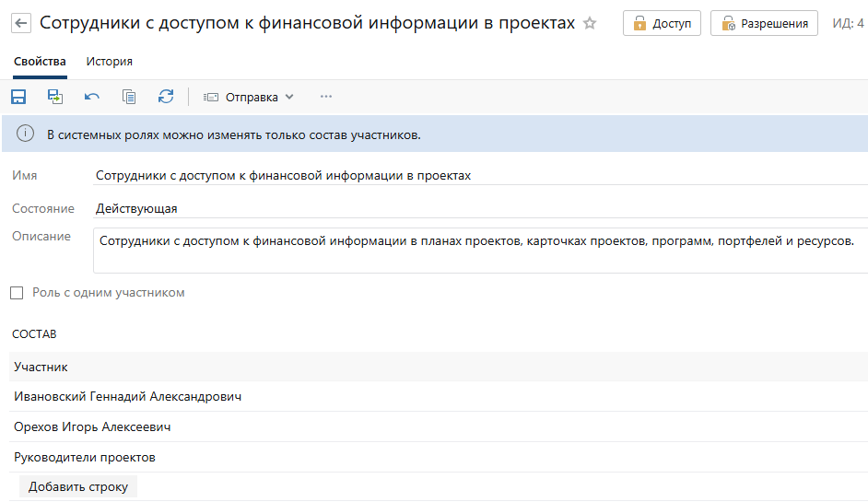Open the Доступ button
Viewport: 868px width, 502px height.
pos(662,23)
